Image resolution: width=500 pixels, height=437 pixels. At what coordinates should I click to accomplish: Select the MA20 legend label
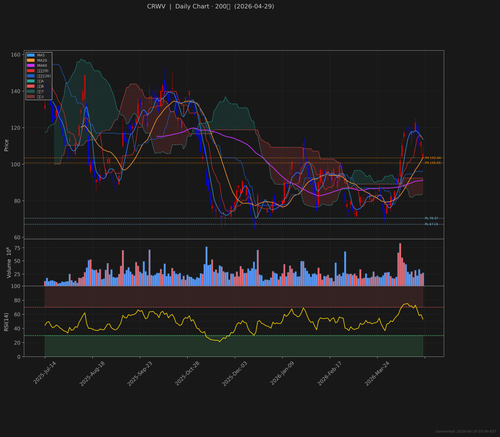pos(42,60)
